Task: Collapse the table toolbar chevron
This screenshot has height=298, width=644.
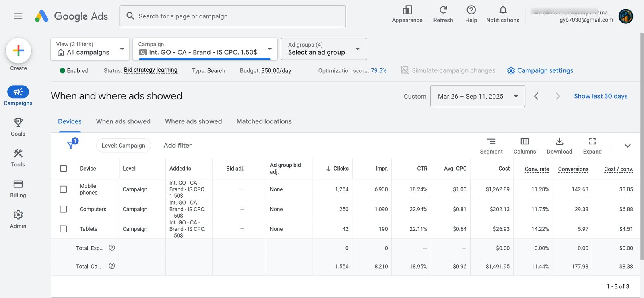Action: coord(627,146)
